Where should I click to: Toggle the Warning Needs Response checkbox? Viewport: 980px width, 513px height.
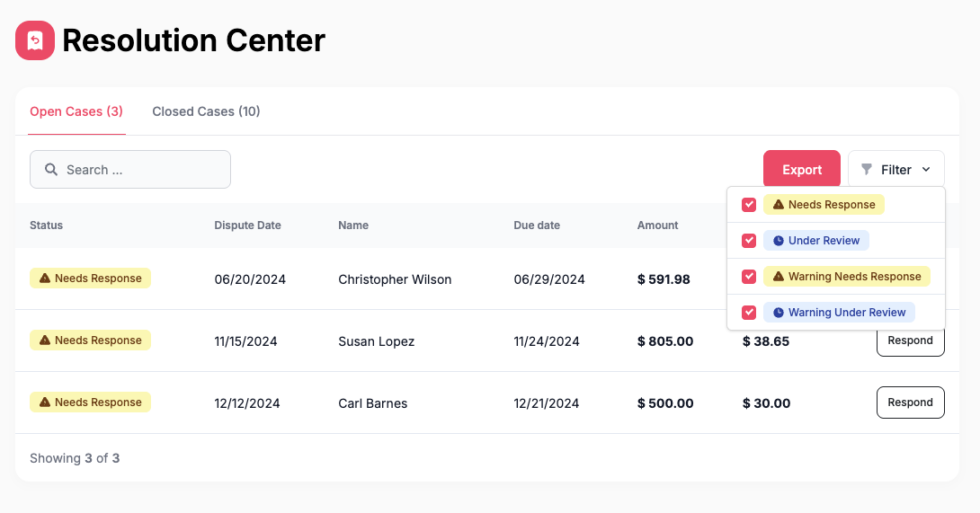click(x=749, y=276)
